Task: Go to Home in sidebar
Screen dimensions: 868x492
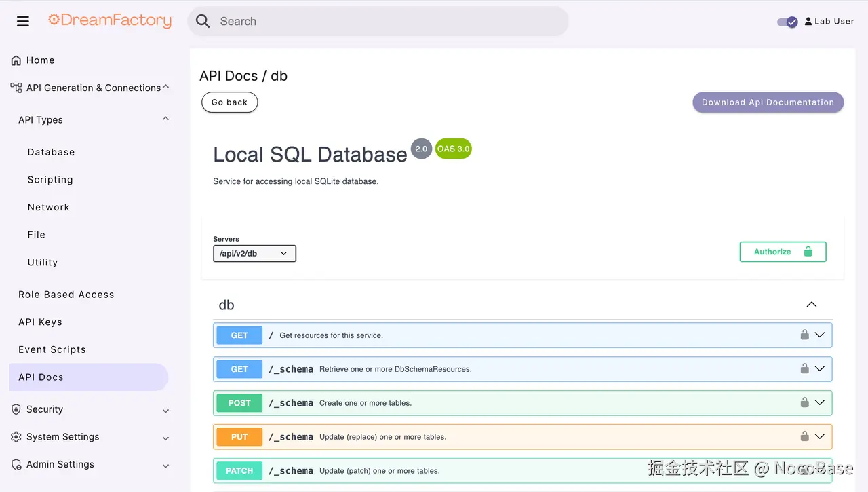Action: coord(41,60)
